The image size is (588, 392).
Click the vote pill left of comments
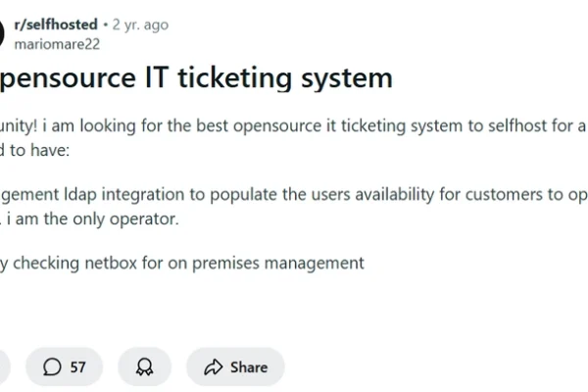coord(5,367)
